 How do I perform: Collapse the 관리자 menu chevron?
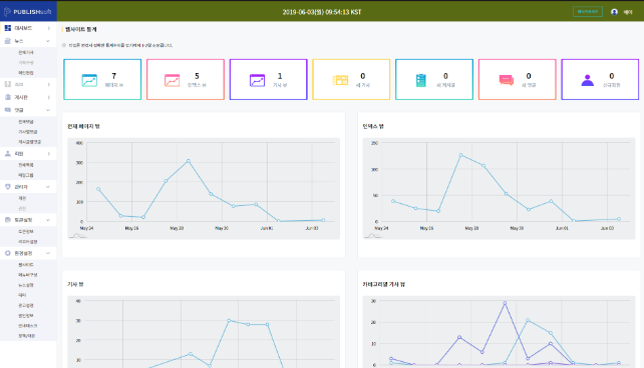coord(48,187)
